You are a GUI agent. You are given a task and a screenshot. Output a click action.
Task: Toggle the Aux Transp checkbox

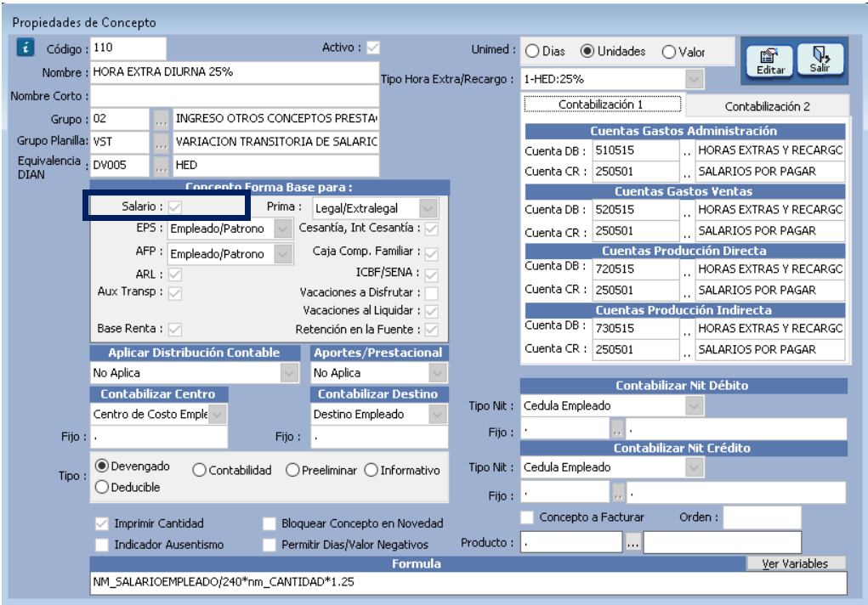coord(175,293)
